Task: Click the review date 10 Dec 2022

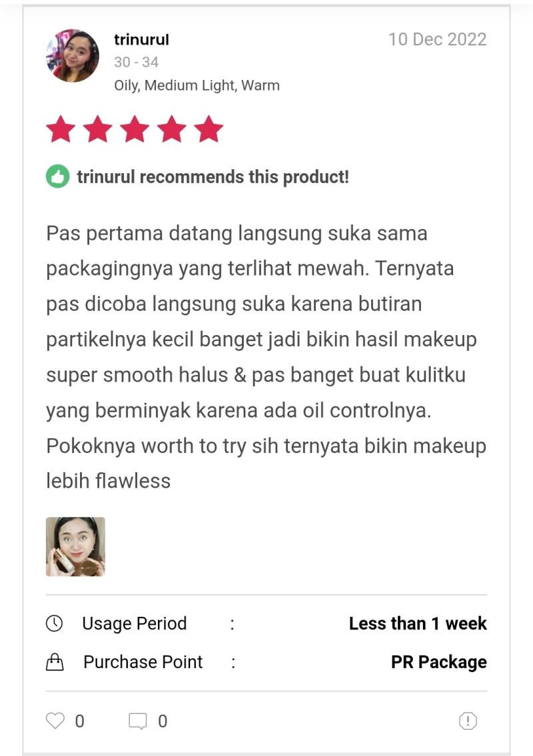Action: click(437, 39)
